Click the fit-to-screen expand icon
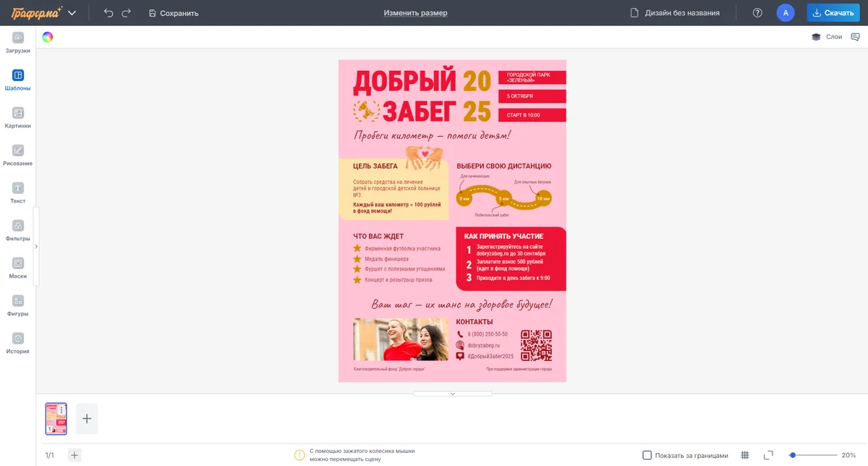Screen dimensions: 868x466 pyautogui.click(x=768, y=455)
